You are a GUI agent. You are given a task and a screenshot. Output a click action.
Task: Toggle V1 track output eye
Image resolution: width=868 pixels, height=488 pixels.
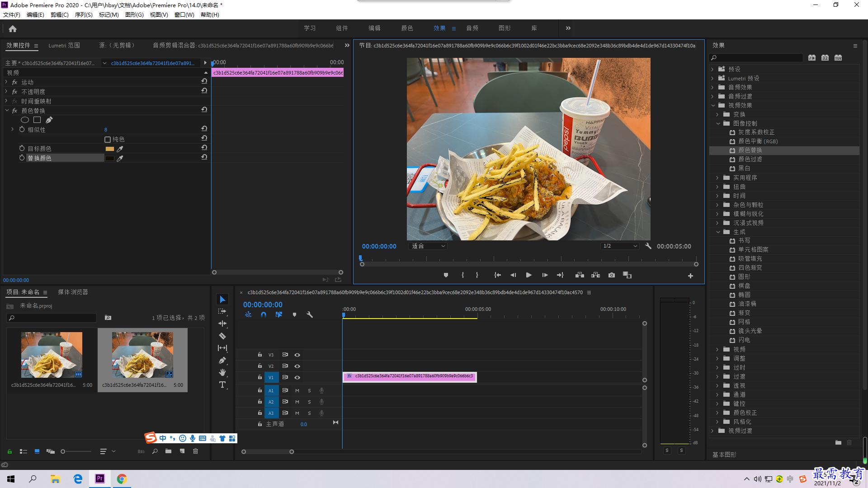coord(297,377)
